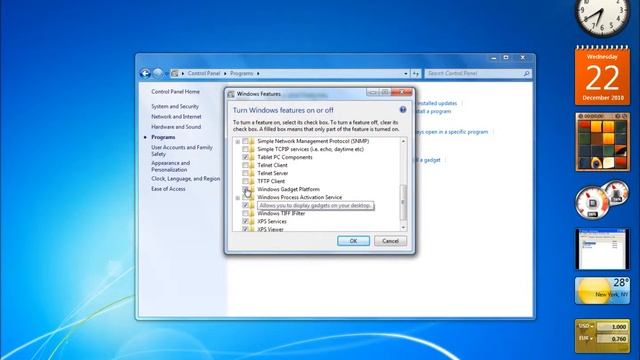
Task: Open System and Security category
Action: click(x=175, y=107)
